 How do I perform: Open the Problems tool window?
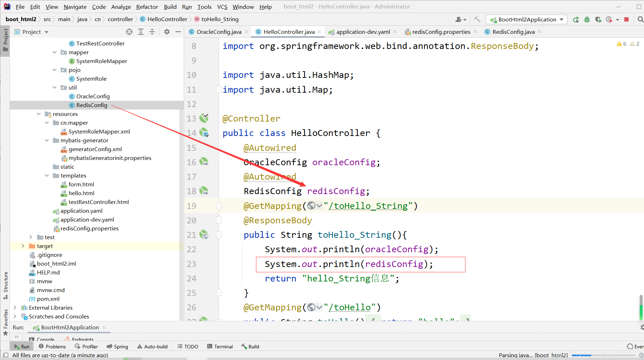[x=52, y=347]
